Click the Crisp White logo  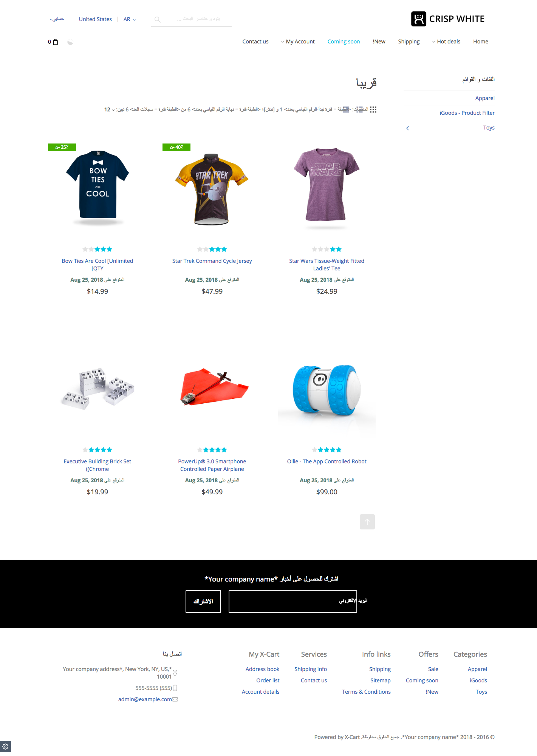coord(448,19)
